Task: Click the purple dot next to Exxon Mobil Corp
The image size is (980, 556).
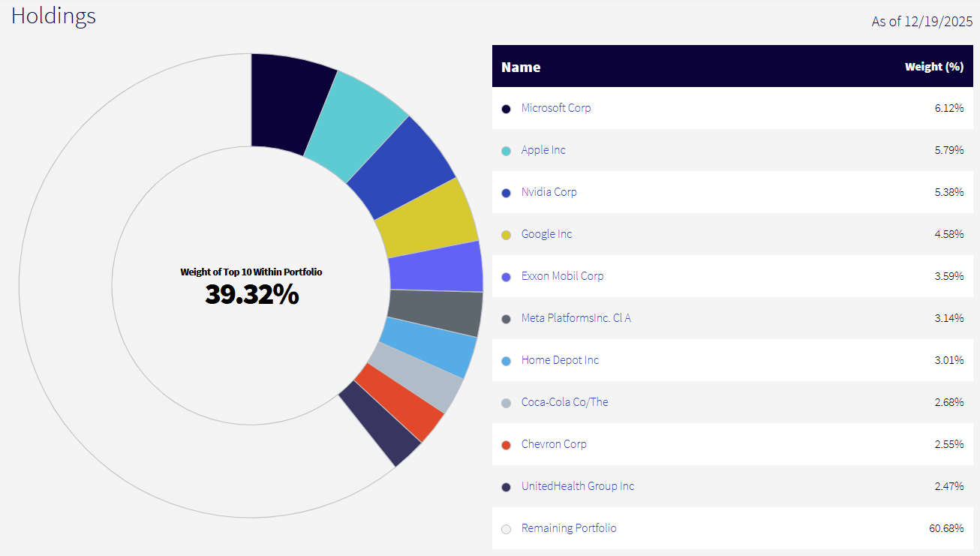Action: [x=507, y=276]
